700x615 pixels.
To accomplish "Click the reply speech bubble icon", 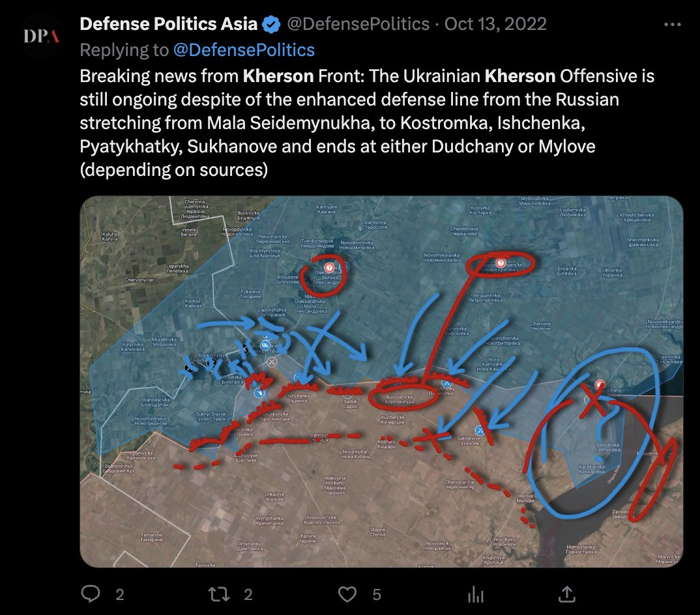I will pos(91,594).
